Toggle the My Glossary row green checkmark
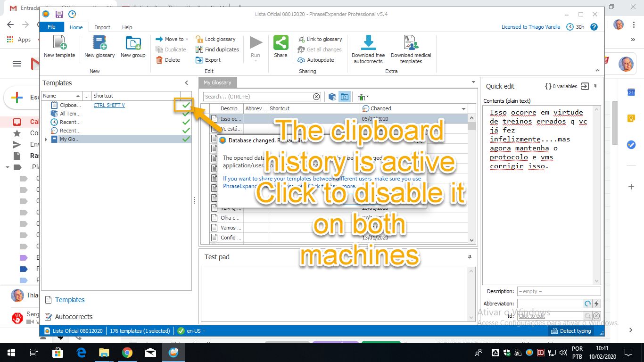Screen dimensions: 644x362 point(186,139)
